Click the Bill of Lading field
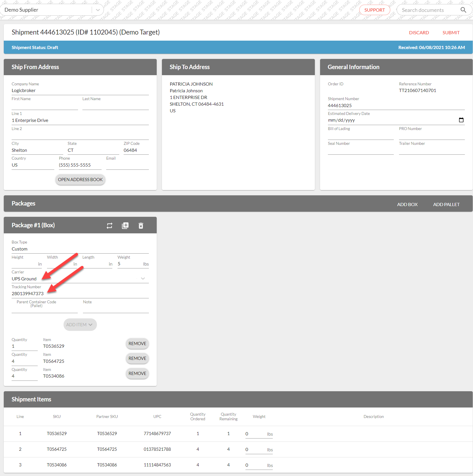The width and height of the screenshot is (473, 476). coord(360,135)
